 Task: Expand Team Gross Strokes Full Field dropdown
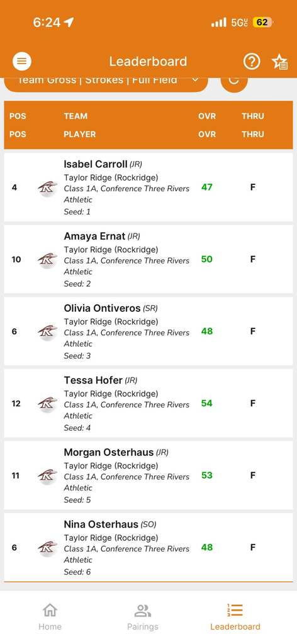(x=106, y=84)
